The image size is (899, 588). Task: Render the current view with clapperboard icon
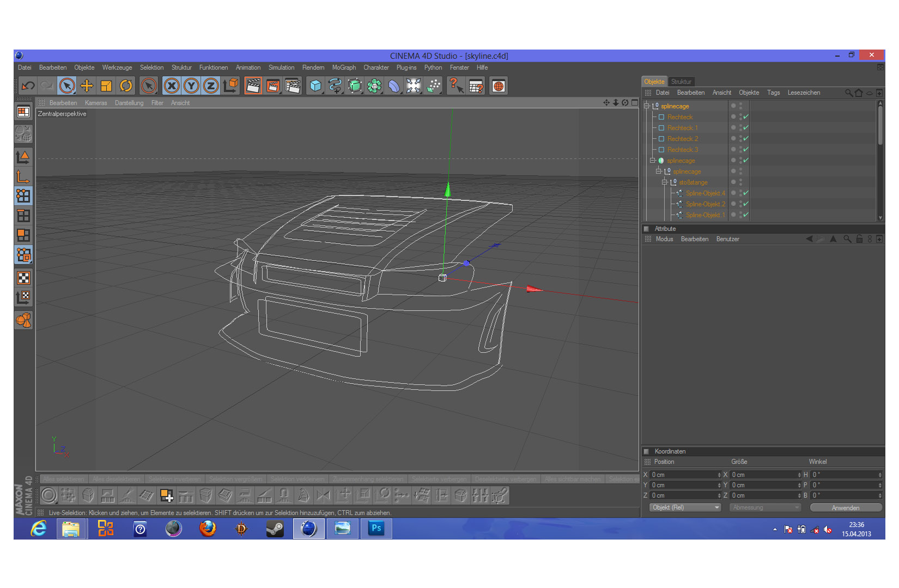coord(253,86)
